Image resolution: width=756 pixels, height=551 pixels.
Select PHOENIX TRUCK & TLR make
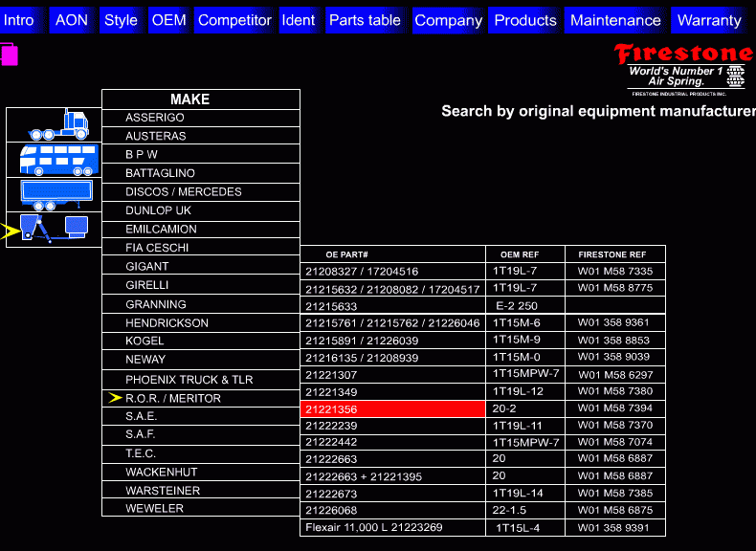[201, 380]
